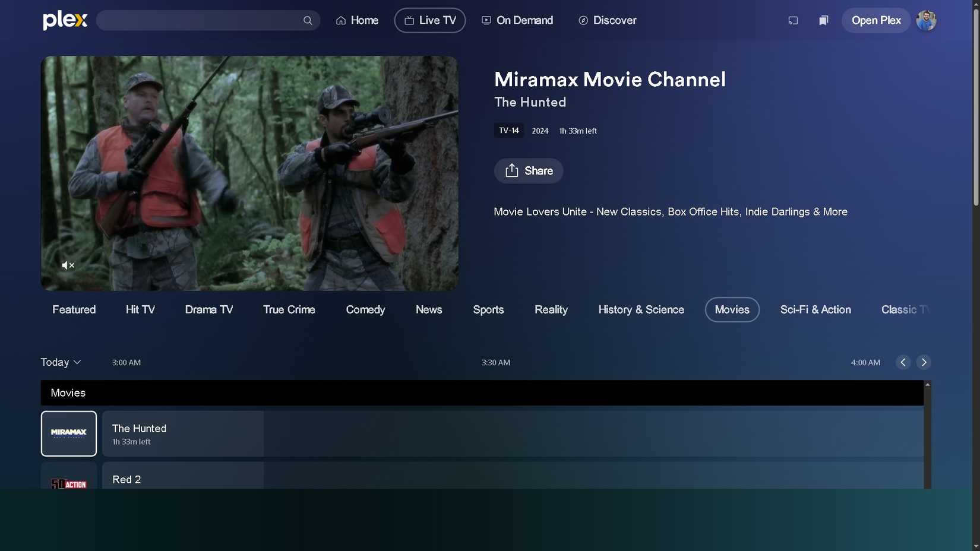Screen dimensions: 980x551
Task: Select the Comedy category tab
Action: (365, 310)
